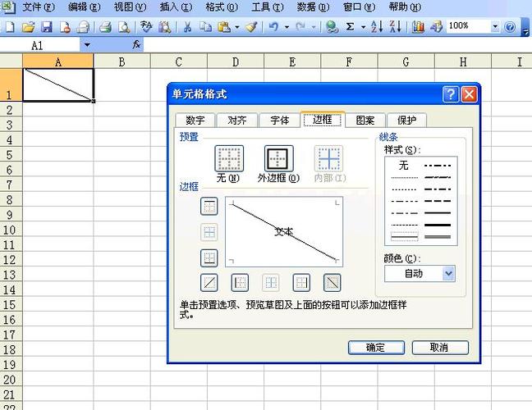Click the fx insert function button
This screenshot has height=410, width=532.
point(136,44)
